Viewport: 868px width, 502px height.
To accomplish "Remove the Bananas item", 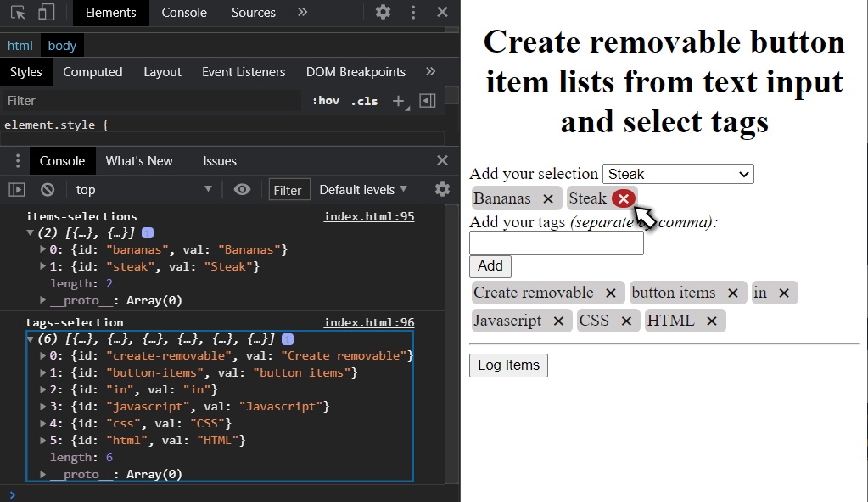I will pos(548,198).
